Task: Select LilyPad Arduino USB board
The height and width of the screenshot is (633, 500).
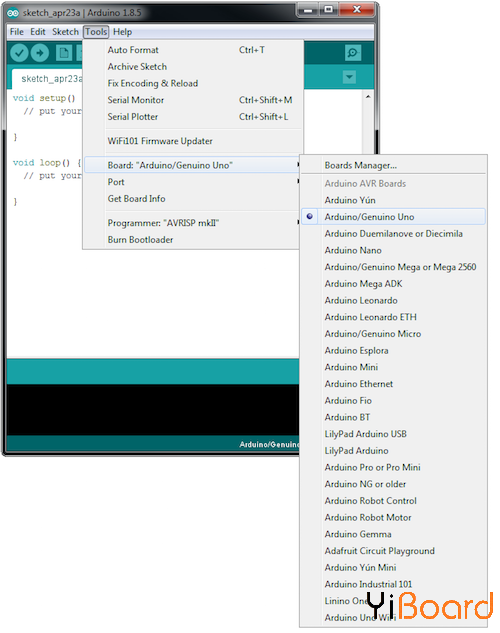Action: pos(393,434)
